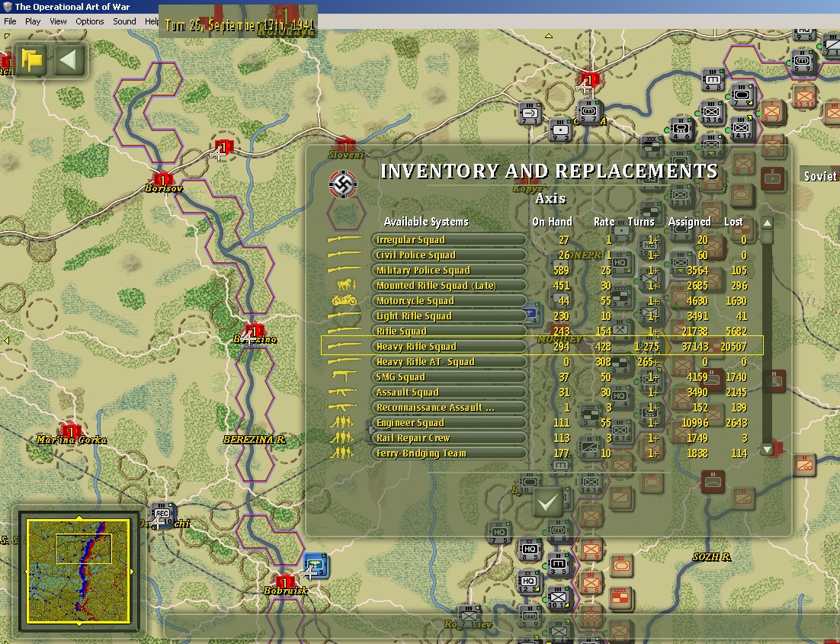Image resolution: width=840 pixels, height=644 pixels.
Task: Click the minimap right scroll arrow
Action: tap(132, 572)
